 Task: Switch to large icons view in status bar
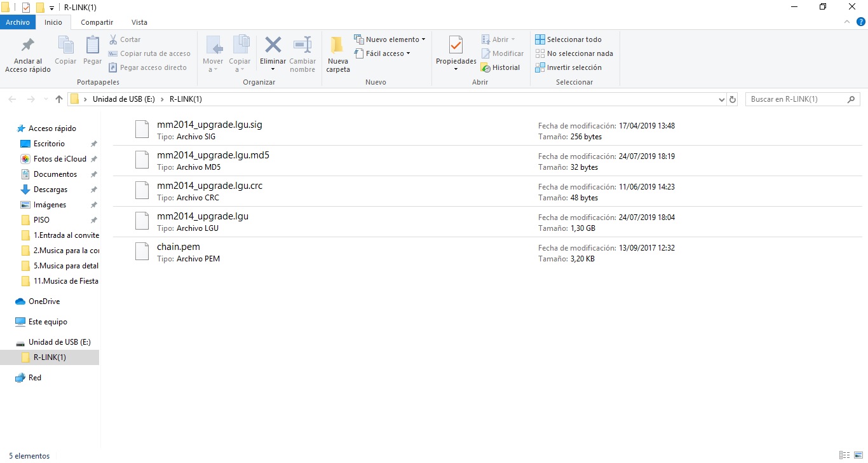[857, 455]
